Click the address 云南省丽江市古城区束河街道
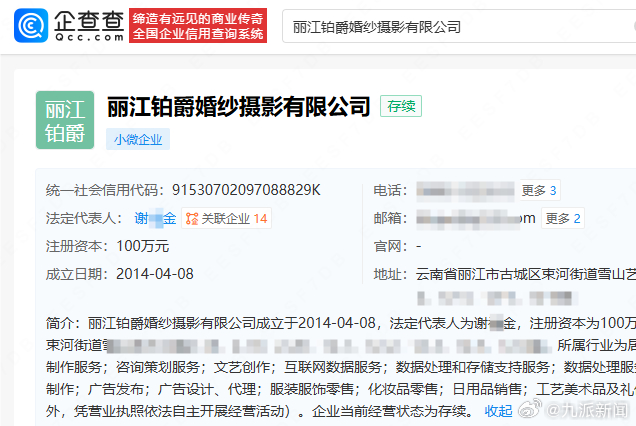 [x=526, y=274]
